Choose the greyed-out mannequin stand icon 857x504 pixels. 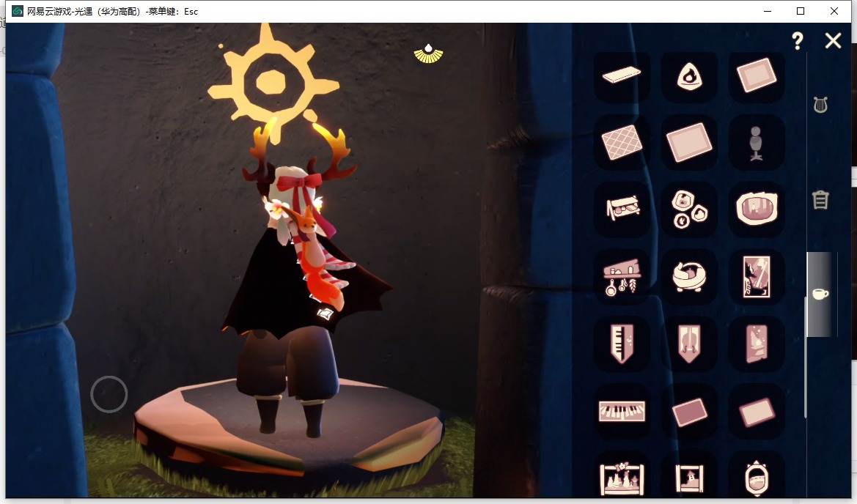click(756, 144)
